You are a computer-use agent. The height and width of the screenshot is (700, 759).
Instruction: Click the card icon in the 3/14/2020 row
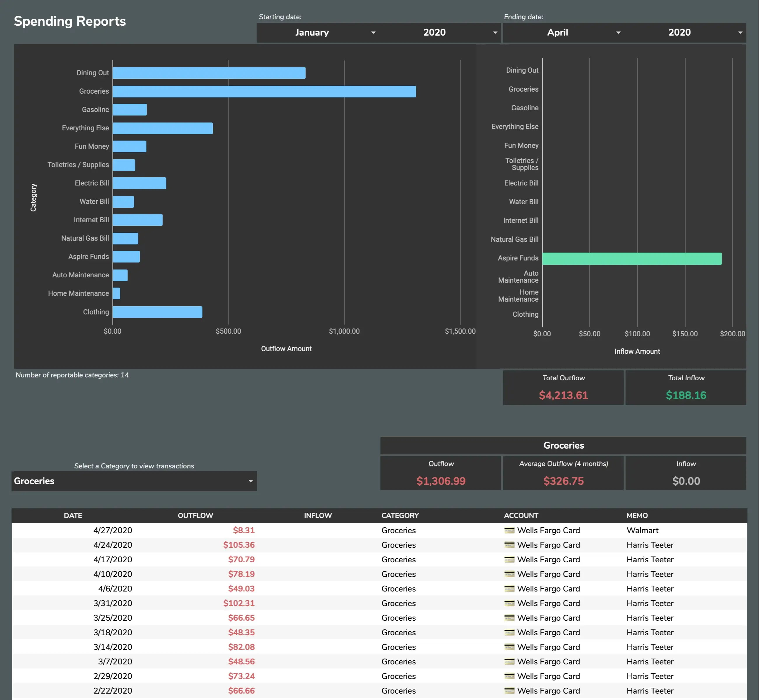[x=509, y=647]
